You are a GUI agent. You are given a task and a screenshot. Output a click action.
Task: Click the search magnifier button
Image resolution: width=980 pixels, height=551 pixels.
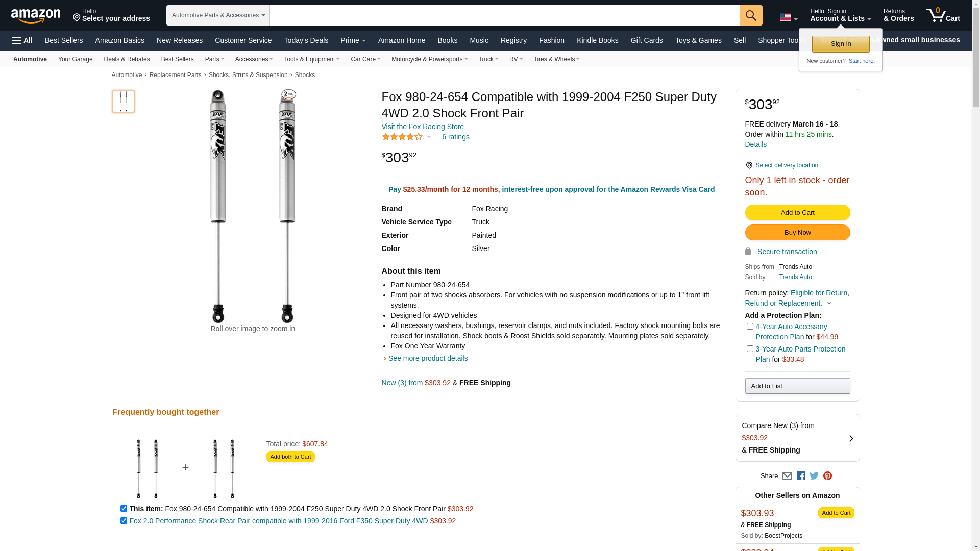click(750, 15)
